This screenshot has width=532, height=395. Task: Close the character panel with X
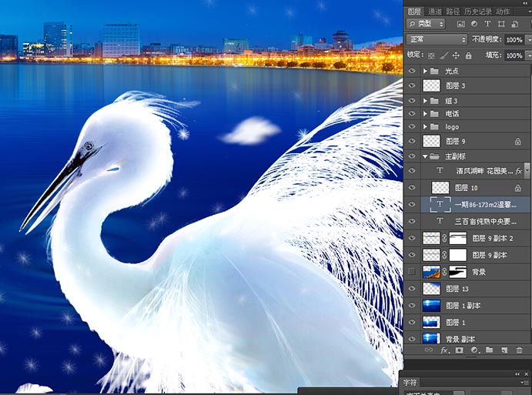pos(527,374)
